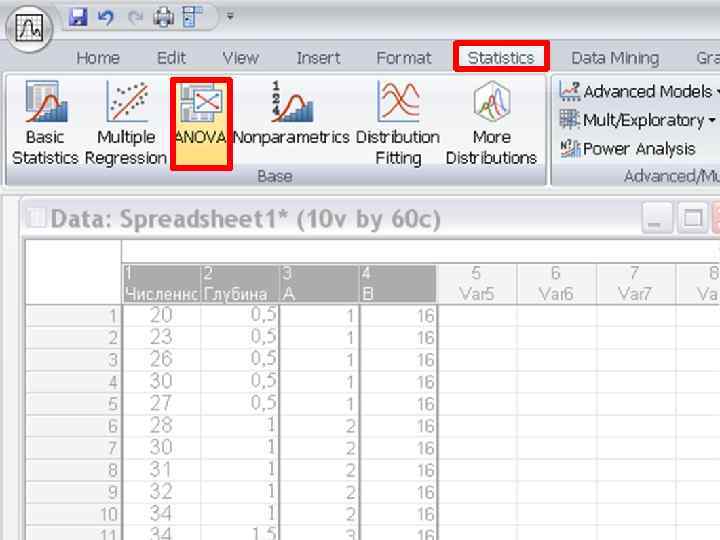This screenshot has height=540, width=720.
Task: Select column header 6 Var6
Action: click(556, 284)
